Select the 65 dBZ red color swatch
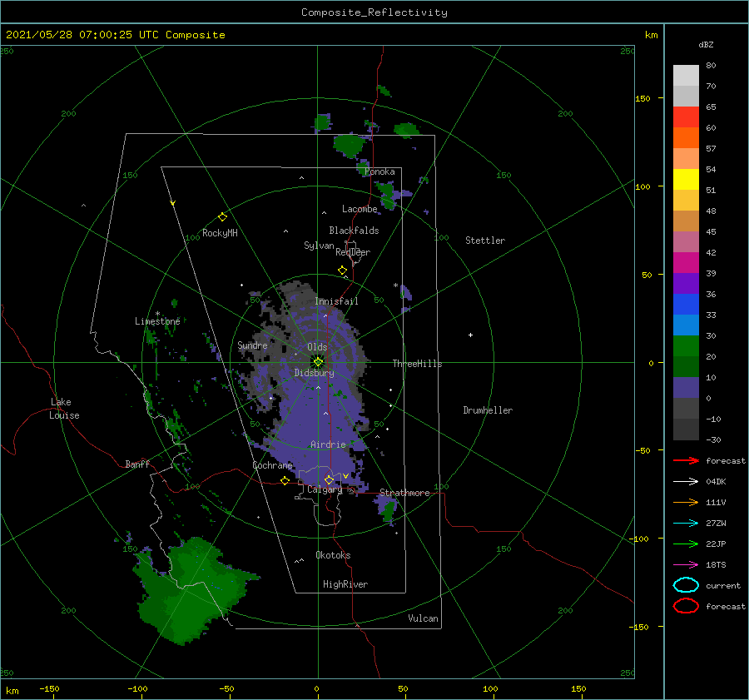The height and width of the screenshot is (700, 749). pyautogui.click(x=686, y=117)
